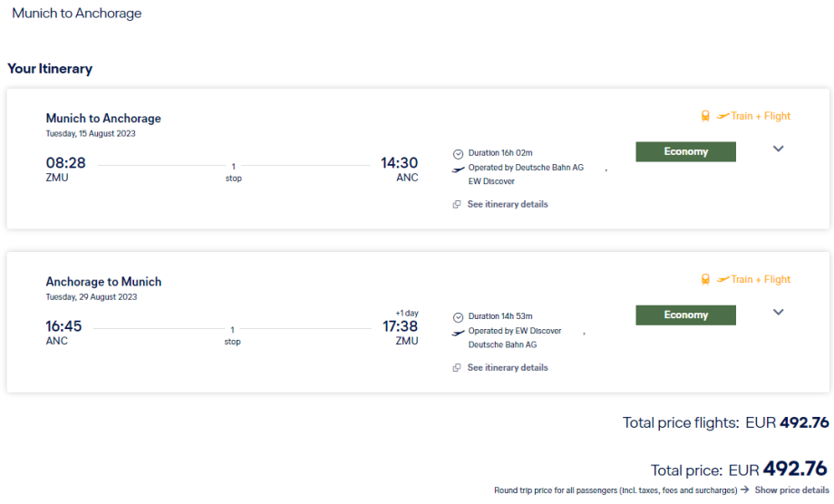Click the arrow icon before Show price details

coord(744,489)
